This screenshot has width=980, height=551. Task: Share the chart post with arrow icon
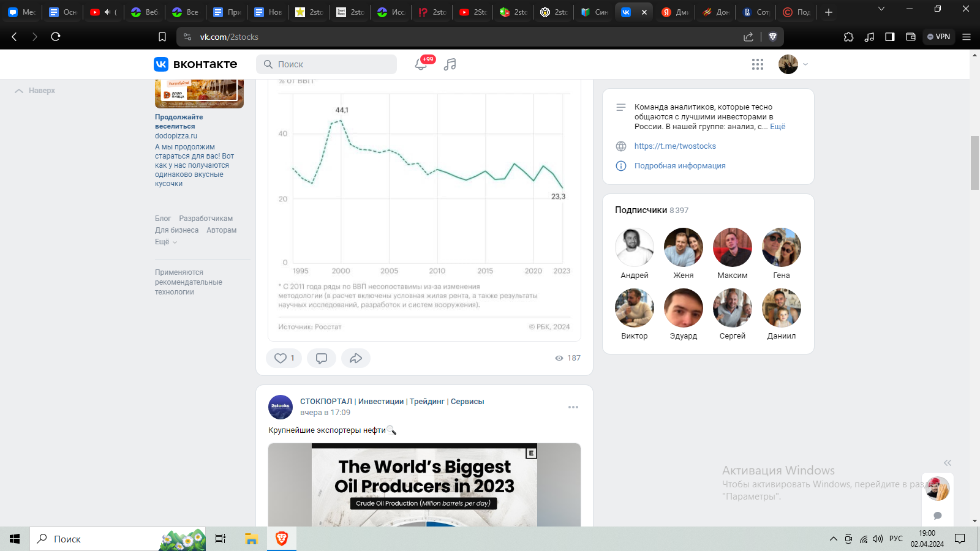[356, 358]
